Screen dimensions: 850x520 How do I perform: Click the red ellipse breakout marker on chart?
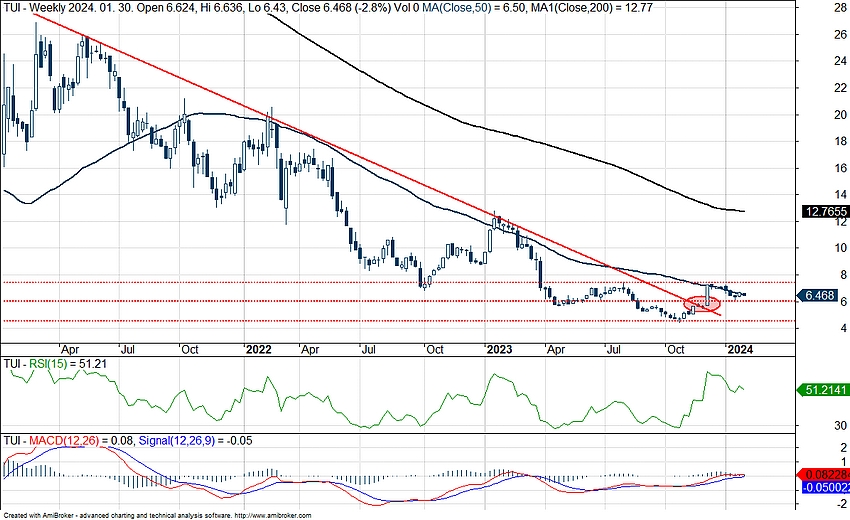pyautogui.click(x=701, y=304)
